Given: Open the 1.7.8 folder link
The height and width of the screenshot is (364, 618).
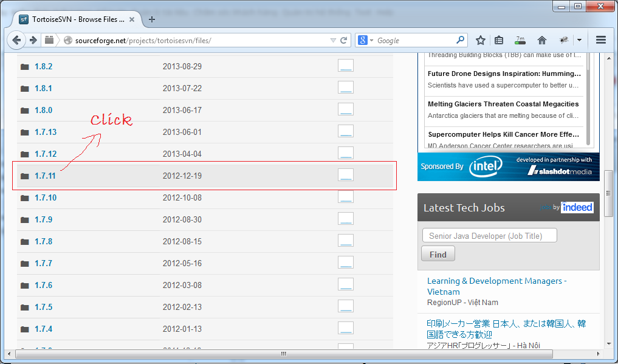Looking at the screenshot, I should (x=43, y=241).
